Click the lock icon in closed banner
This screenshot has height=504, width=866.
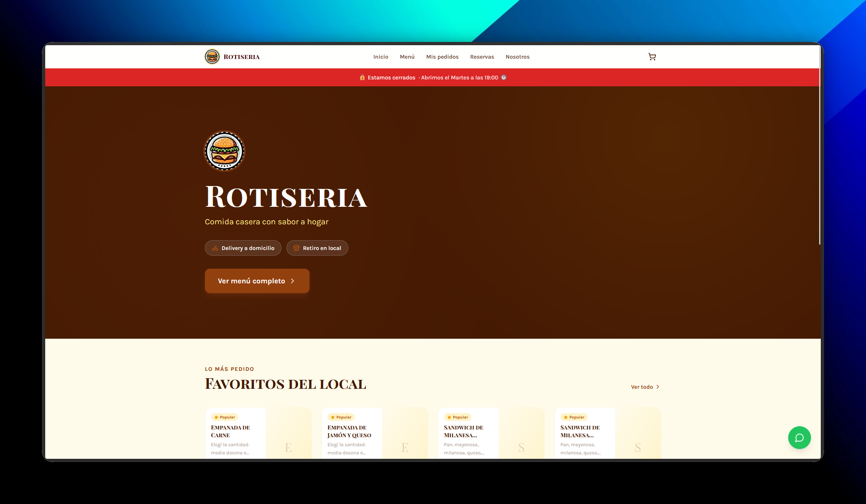coord(362,77)
